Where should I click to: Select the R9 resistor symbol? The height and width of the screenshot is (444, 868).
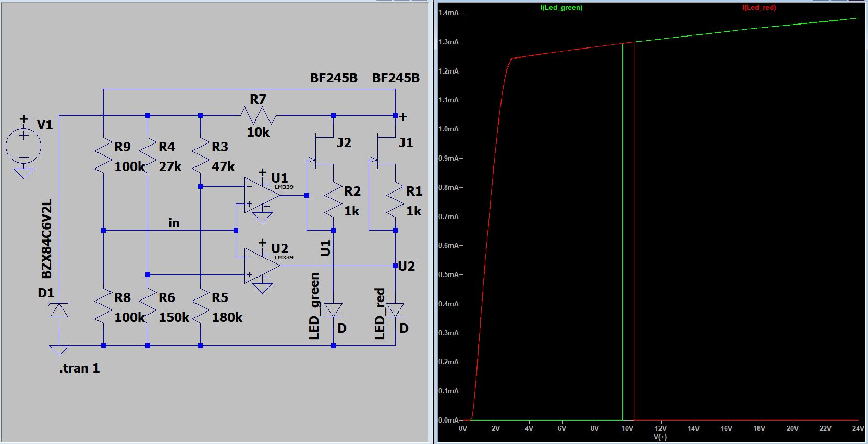coord(104,155)
